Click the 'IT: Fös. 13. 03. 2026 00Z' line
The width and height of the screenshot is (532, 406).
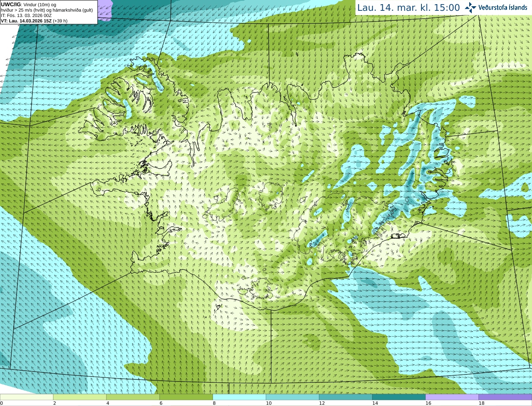[26, 15]
